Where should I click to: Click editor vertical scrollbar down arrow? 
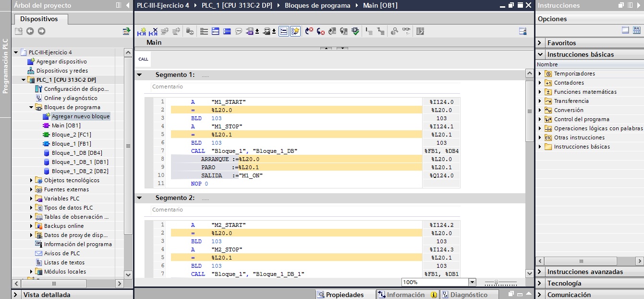(x=530, y=274)
